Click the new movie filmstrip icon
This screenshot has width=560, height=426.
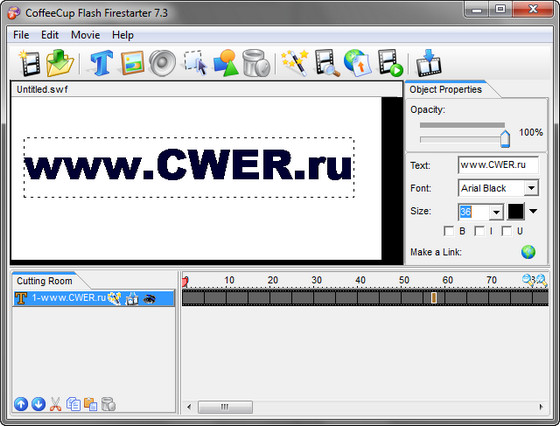30,64
